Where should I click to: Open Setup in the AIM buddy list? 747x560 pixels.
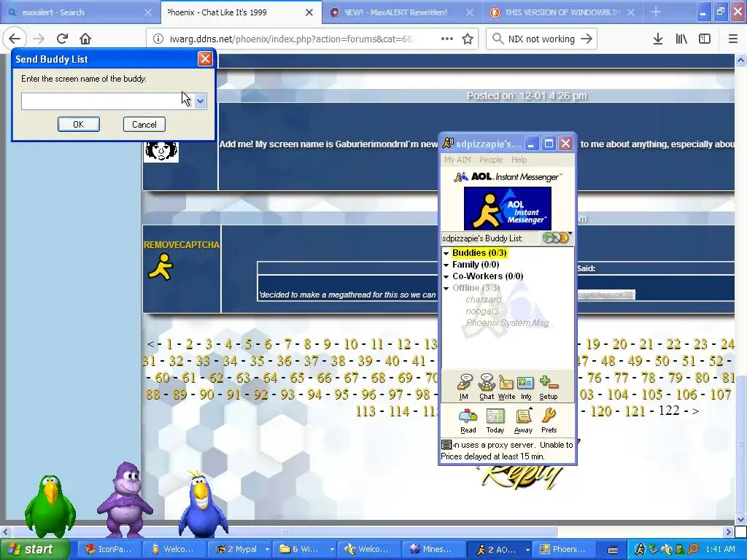(549, 386)
